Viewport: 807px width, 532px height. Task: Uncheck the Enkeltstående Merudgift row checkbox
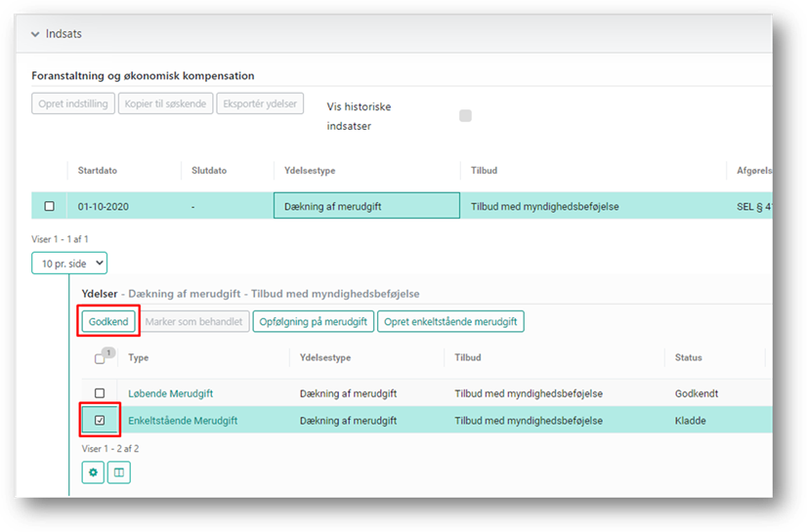(99, 421)
